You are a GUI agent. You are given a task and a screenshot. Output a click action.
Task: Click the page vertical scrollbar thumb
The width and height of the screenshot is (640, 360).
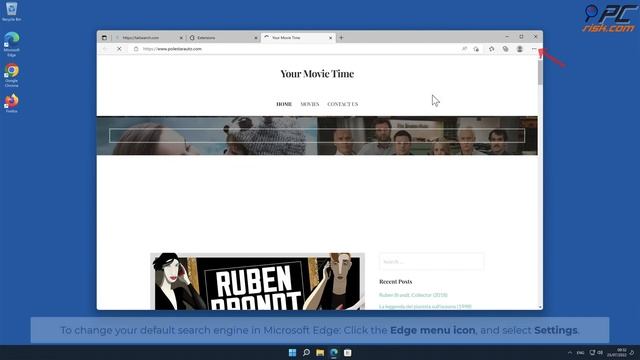pyautogui.click(x=540, y=73)
